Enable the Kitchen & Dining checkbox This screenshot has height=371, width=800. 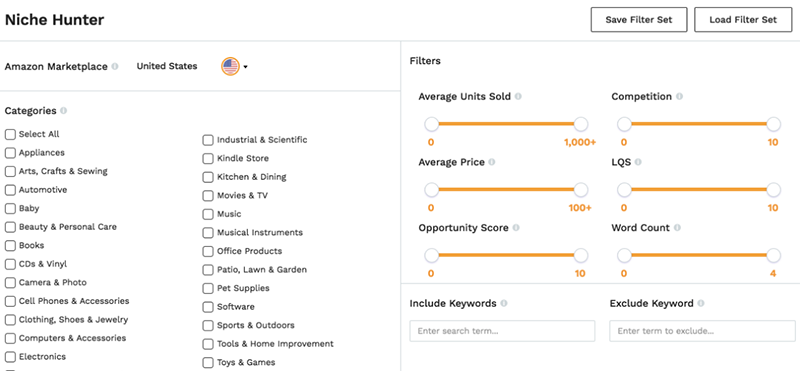(x=208, y=177)
